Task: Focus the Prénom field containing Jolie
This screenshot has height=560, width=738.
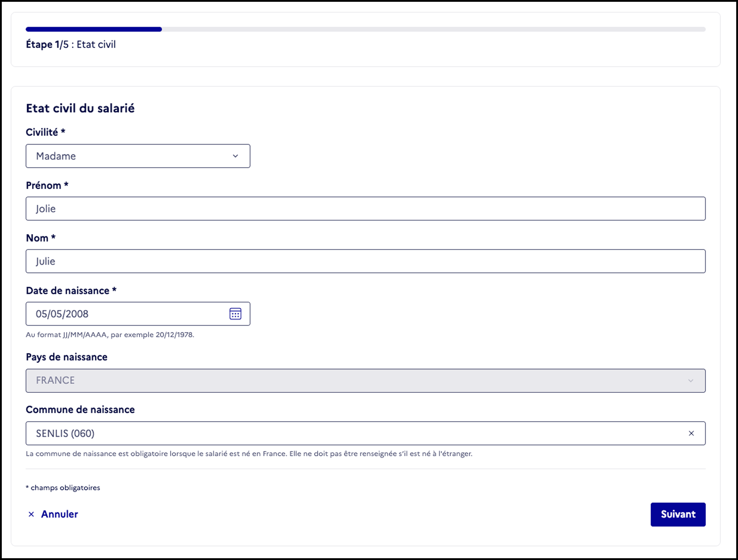Action: pos(366,209)
